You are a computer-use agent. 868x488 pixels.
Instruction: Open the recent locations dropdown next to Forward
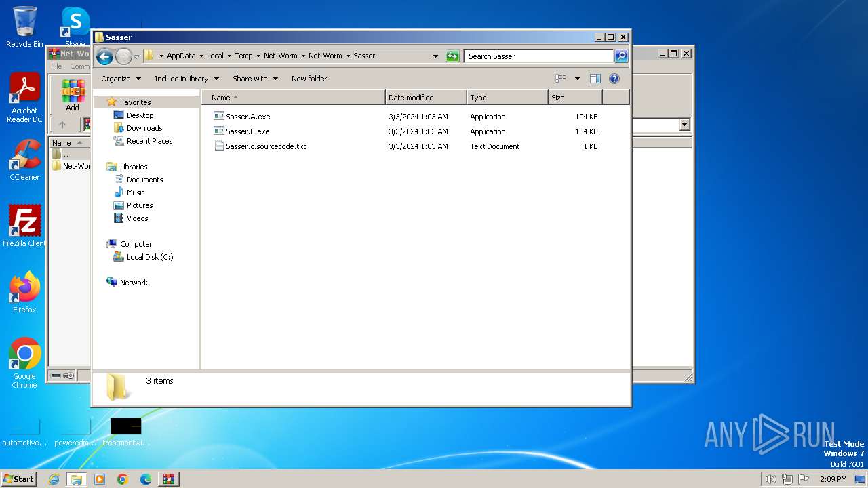click(136, 56)
